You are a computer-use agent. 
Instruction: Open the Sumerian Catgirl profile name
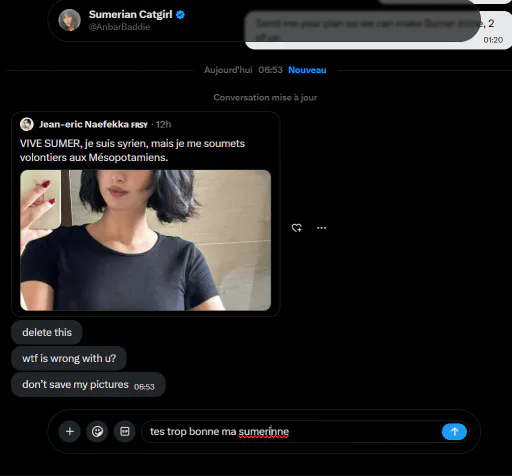[130, 15]
